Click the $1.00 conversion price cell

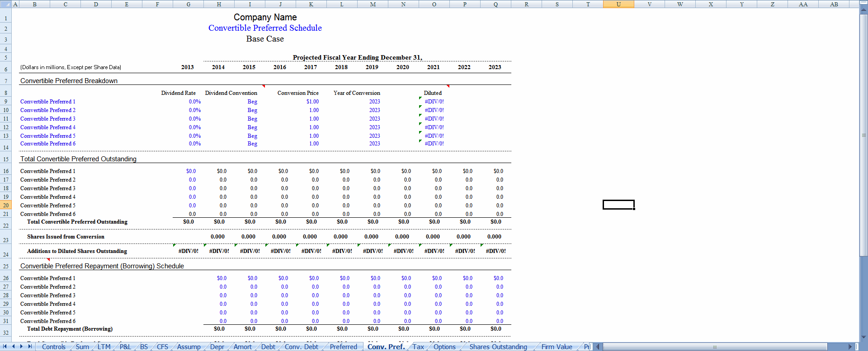312,102
